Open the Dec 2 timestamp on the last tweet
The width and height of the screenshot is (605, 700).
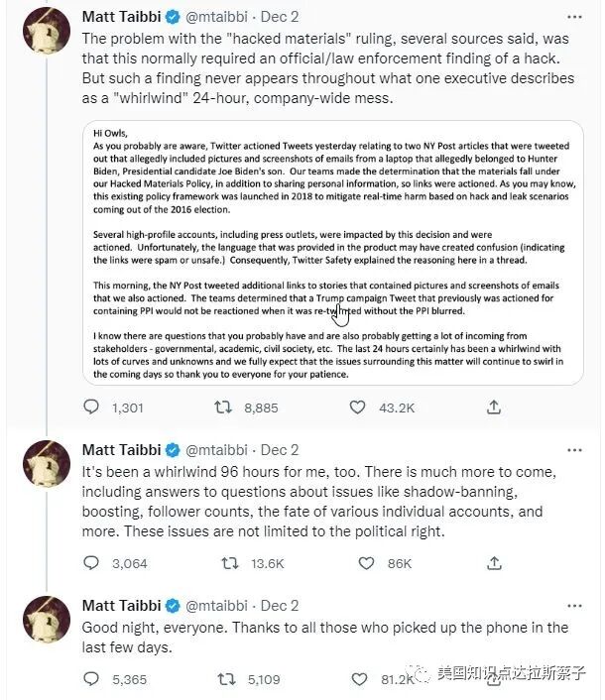click(x=279, y=605)
